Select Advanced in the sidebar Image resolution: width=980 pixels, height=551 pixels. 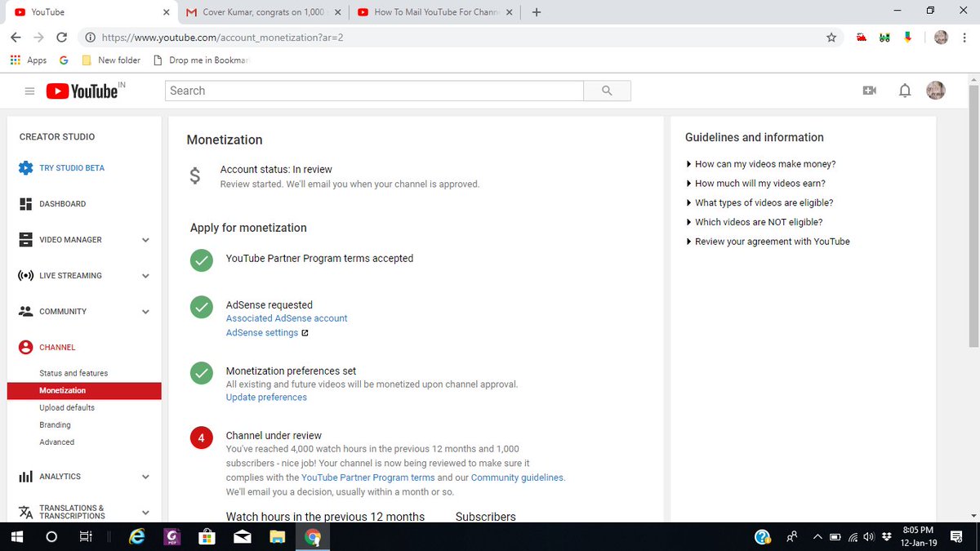click(57, 442)
